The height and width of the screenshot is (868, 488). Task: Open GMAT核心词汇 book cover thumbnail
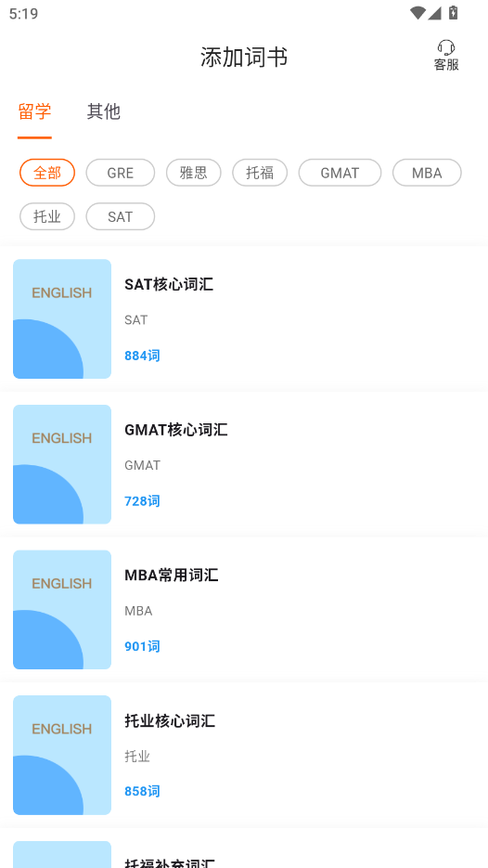coord(62,464)
